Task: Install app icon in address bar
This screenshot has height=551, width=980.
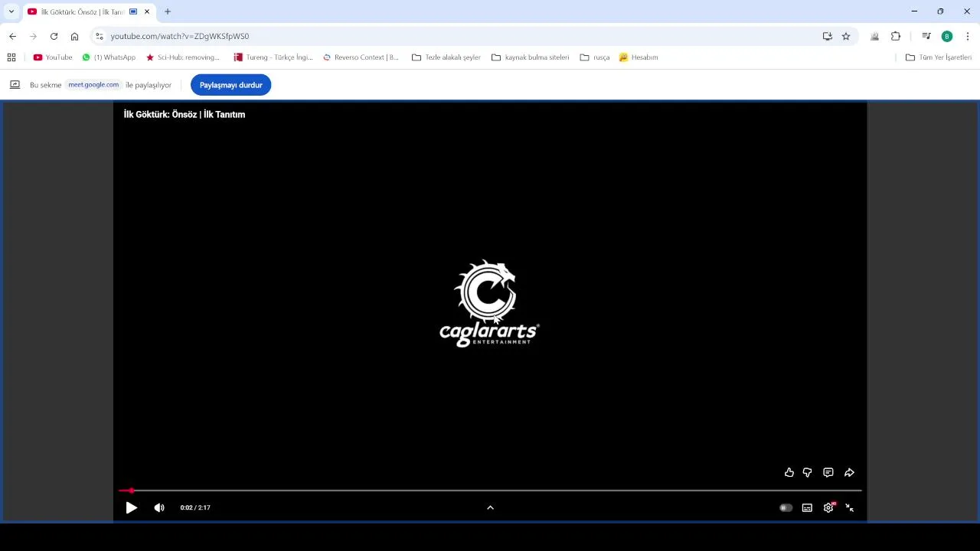Action: [x=828, y=36]
